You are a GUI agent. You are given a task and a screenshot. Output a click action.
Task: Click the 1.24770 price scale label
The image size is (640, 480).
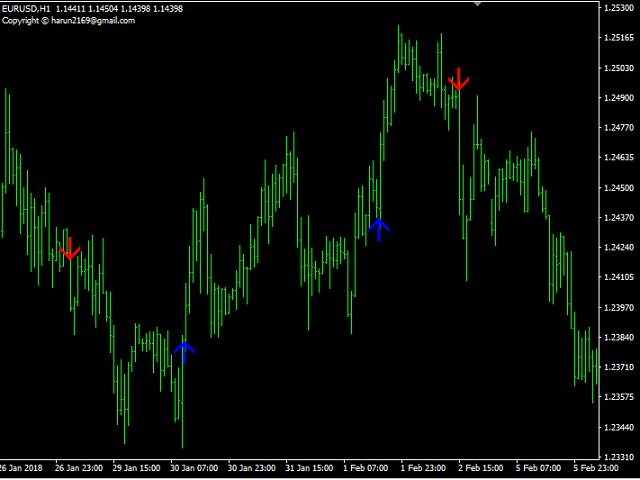tap(619, 128)
